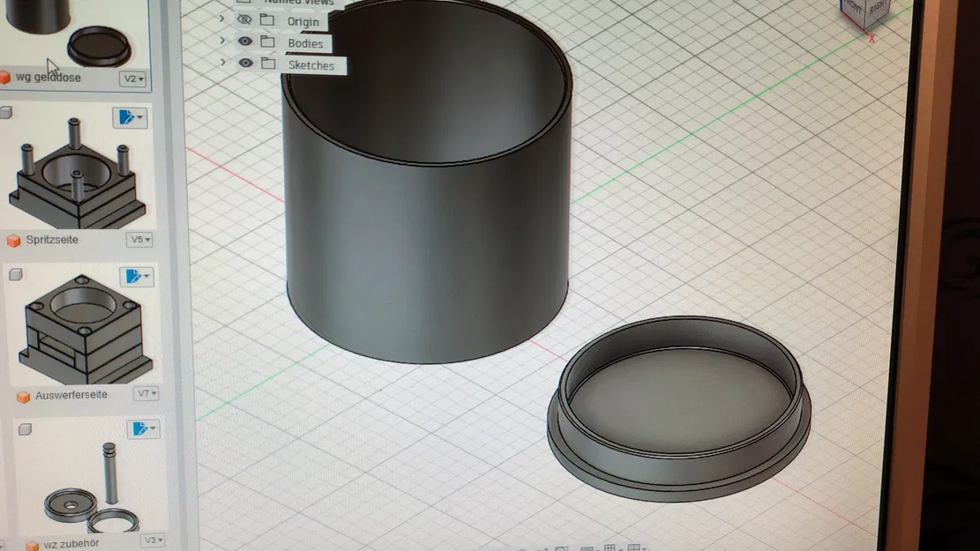This screenshot has width=980, height=551.
Task: Click the orange cube icon beside Spritzseite
Action: pos(14,241)
